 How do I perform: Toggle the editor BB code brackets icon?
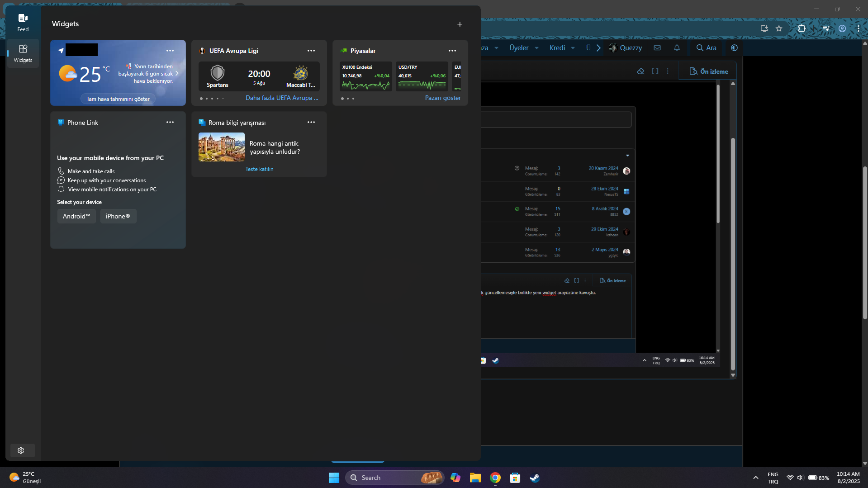[655, 71]
